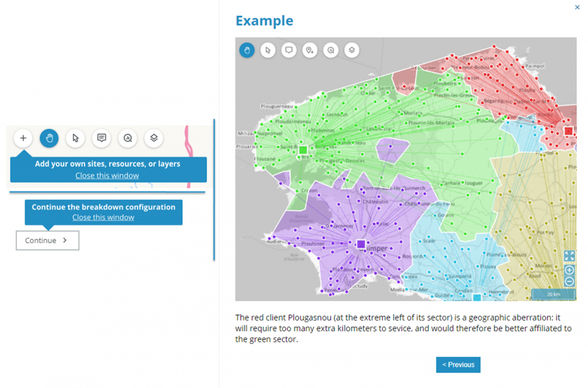Zoom in with the map plus button
This screenshot has width=588, height=388.
(569, 270)
